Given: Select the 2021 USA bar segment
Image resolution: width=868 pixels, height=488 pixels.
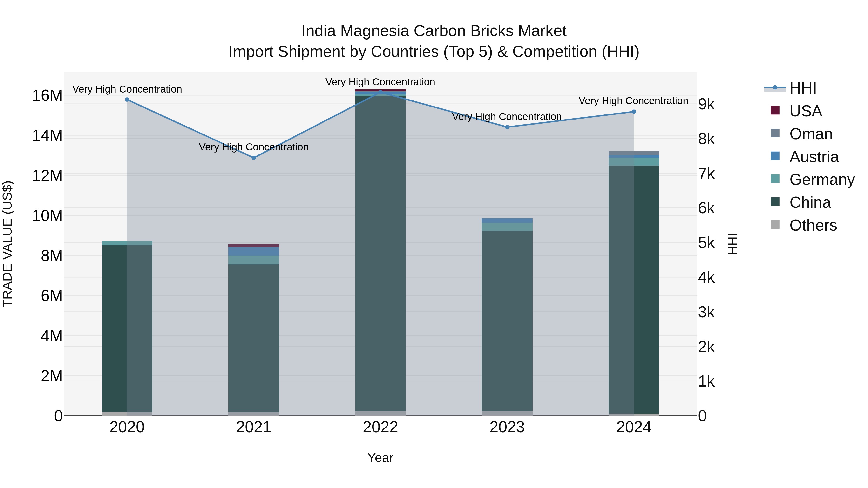Looking at the screenshot, I should coord(254,246).
